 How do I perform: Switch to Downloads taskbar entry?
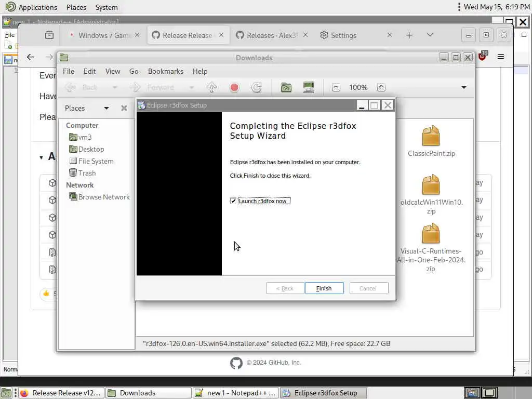148,393
